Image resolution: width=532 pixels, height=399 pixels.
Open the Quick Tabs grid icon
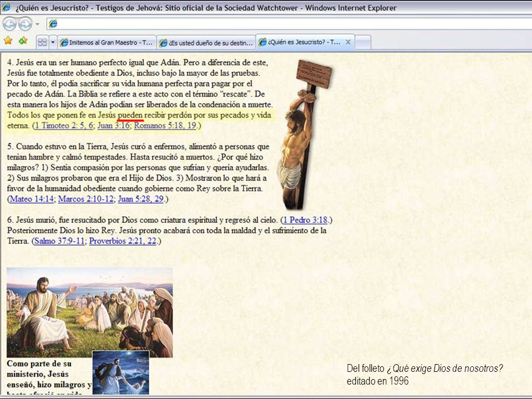(x=43, y=43)
